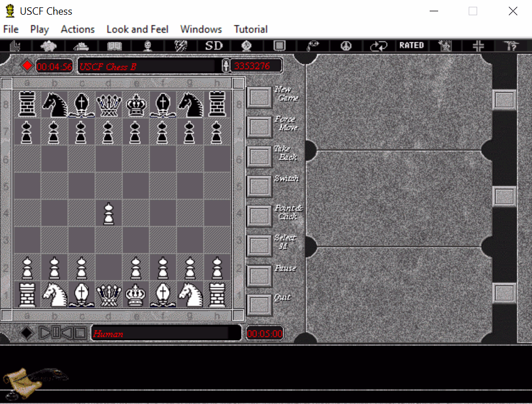Click the pistol with question mark icon
Screen dimensions: 532x404
[511, 45]
